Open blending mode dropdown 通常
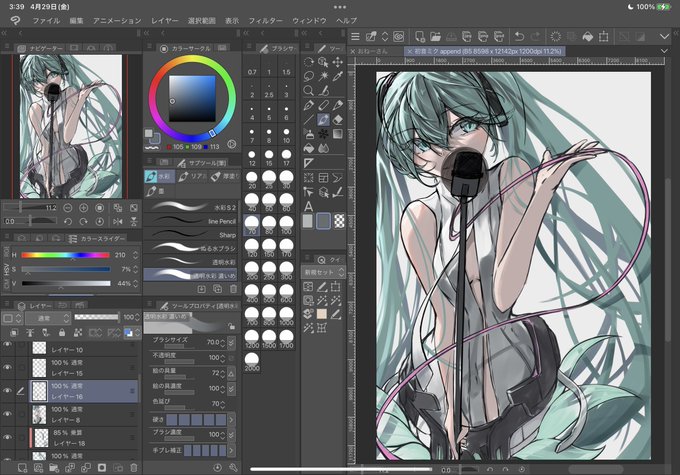Viewport: 680px width, 475px height. [48, 318]
